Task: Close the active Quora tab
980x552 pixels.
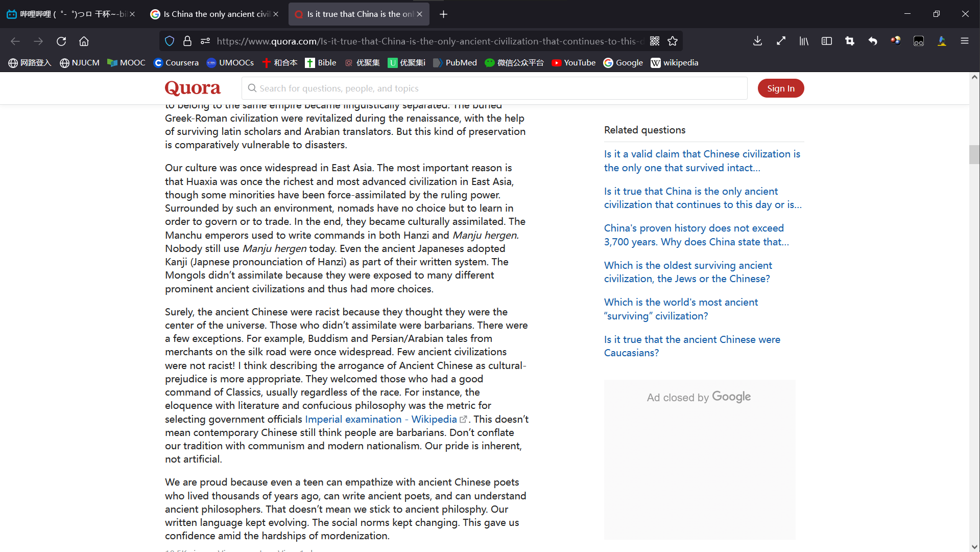Action: coord(419,14)
